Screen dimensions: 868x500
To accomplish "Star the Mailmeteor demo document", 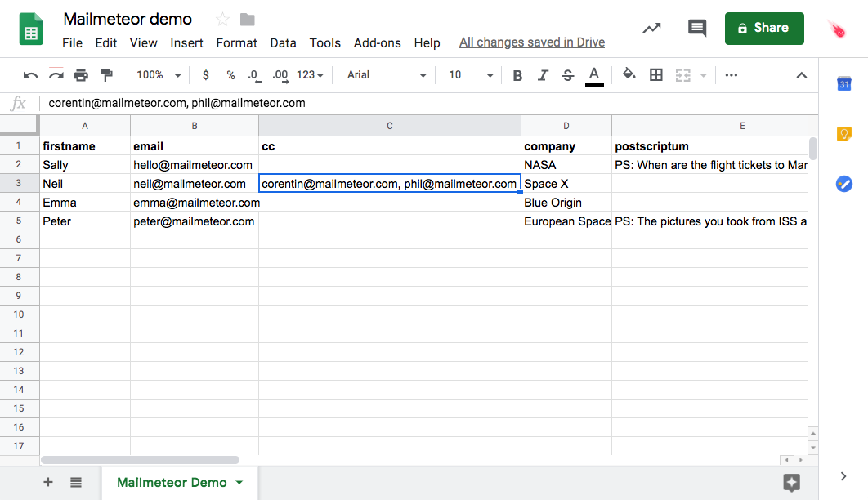I will pyautogui.click(x=222, y=20).
